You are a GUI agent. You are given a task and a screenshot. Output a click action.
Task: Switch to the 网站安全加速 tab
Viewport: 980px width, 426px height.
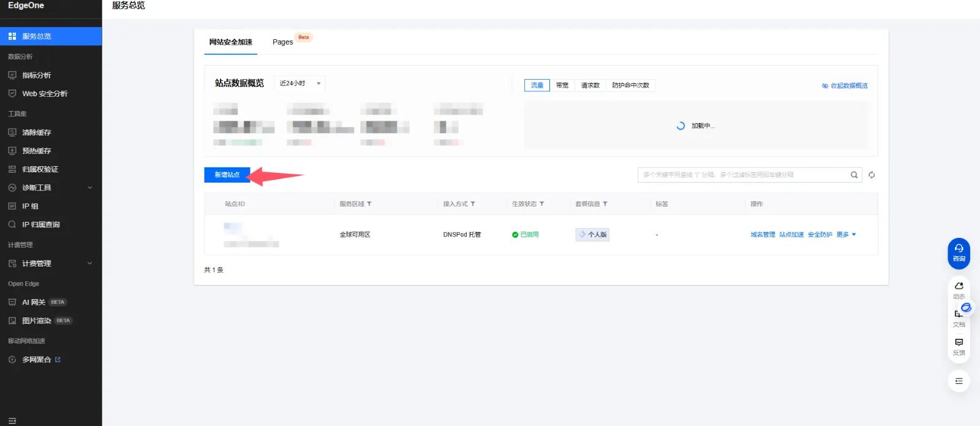231,42
